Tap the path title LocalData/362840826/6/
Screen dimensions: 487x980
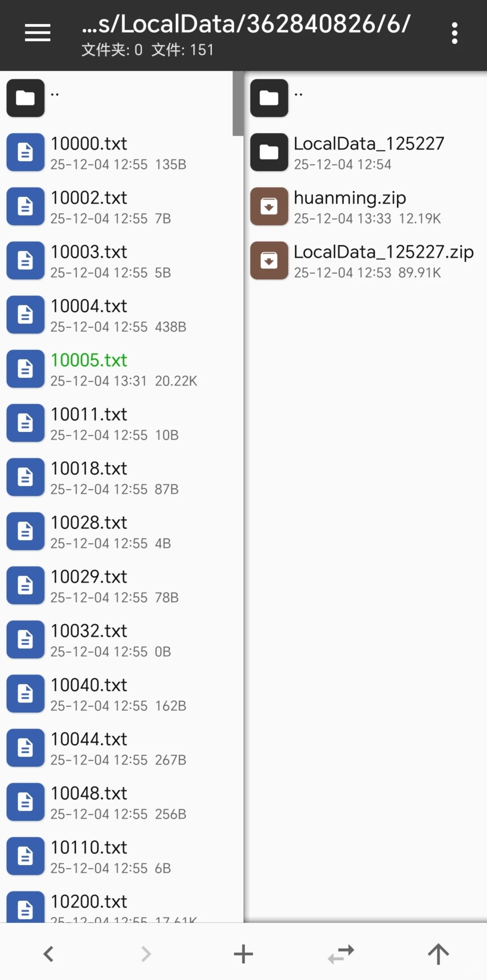tap(246, 24)
